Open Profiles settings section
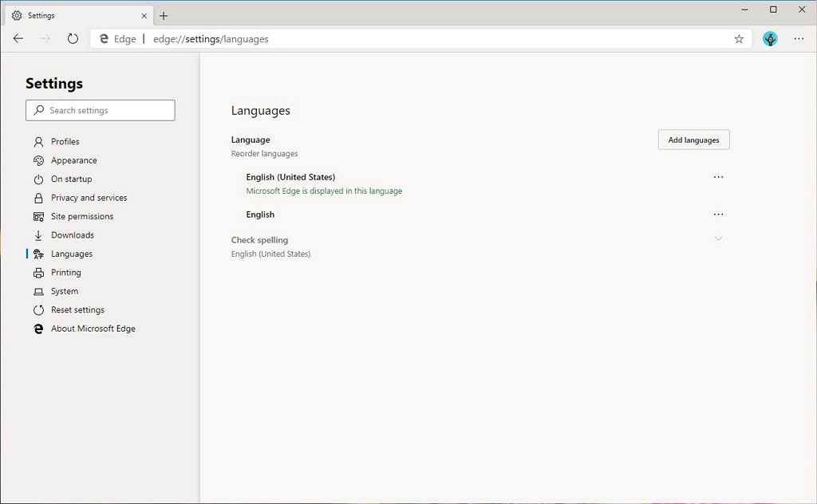Screen dimensions: 817x504 65,142
